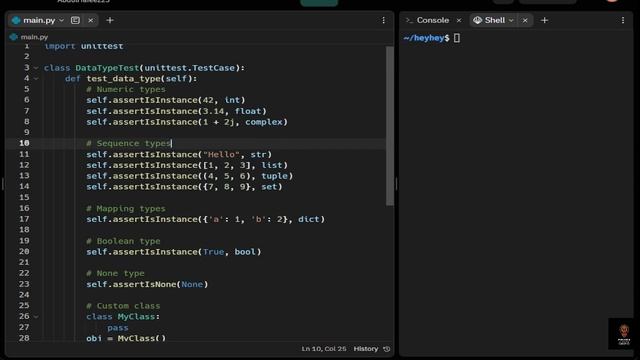Screen dimensions: 640x360
Task: Click the History clock icon
Action: coord(387,349)
